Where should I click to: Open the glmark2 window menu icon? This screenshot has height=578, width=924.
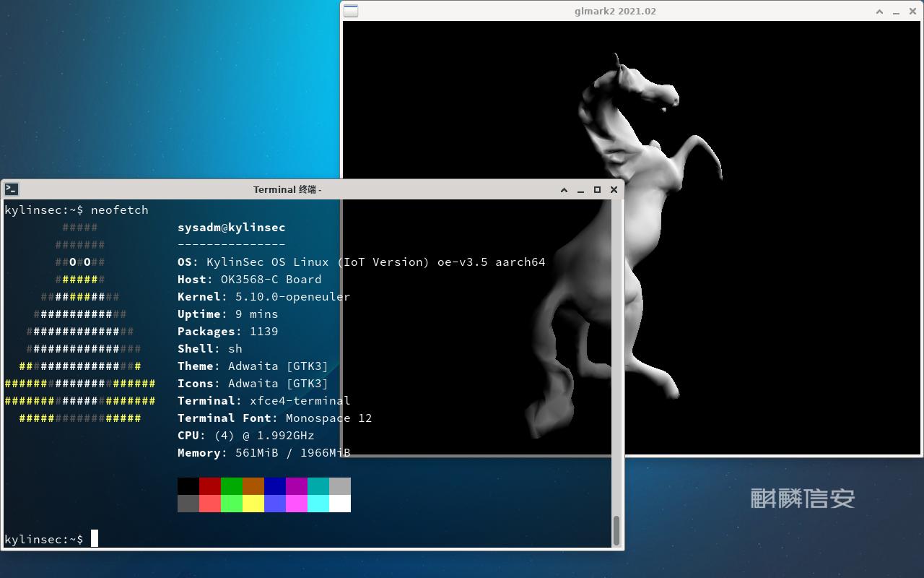351,11
